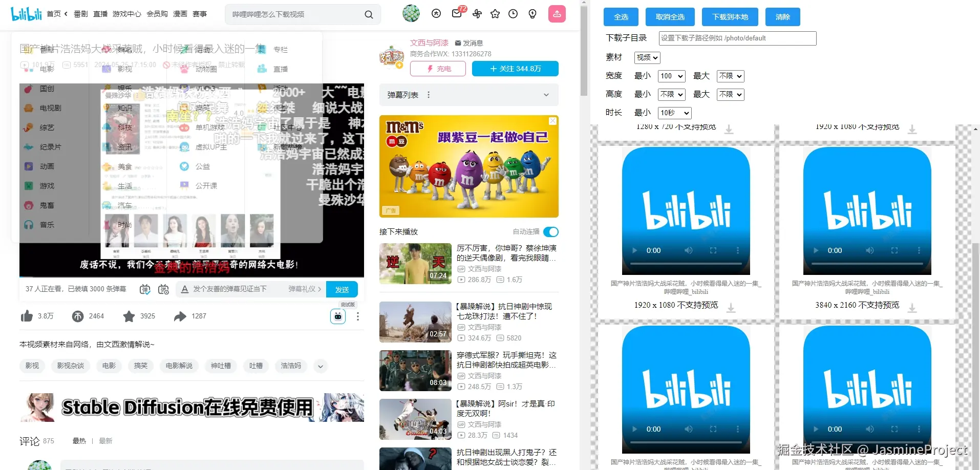The width and height of the screenshot is (980, 470).
Task: Open watch history via clock icon
Action: 513,14
